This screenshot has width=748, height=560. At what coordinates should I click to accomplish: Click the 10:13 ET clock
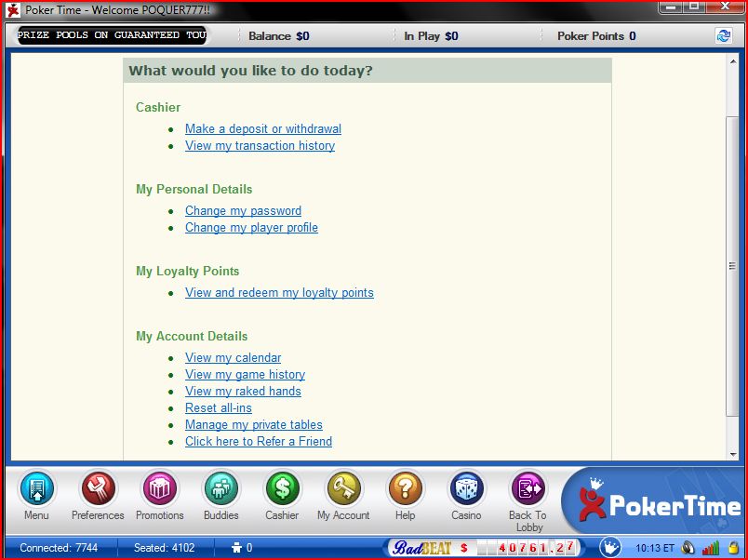pos(655,548)
